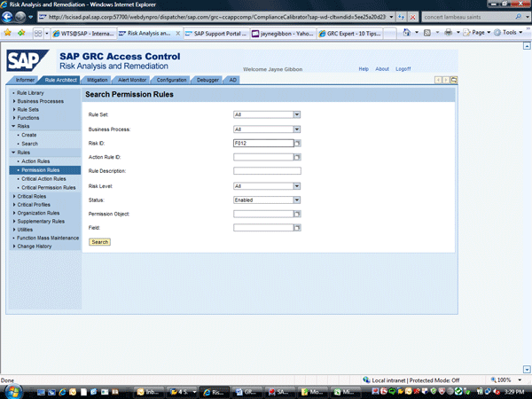The width and height of the screenshot is (532, 399).
Task: Click the Logoff link
Action: point(403,68)
